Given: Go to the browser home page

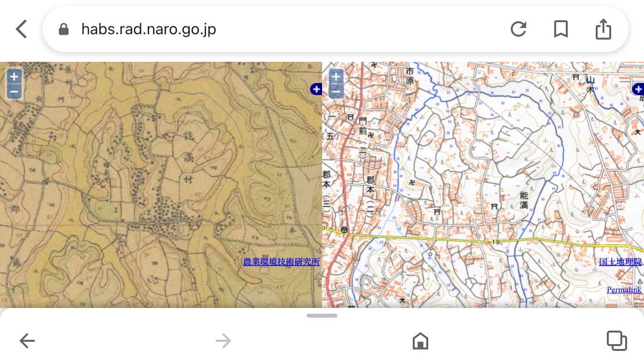Looking at the screenshot, I should [420, 341].
